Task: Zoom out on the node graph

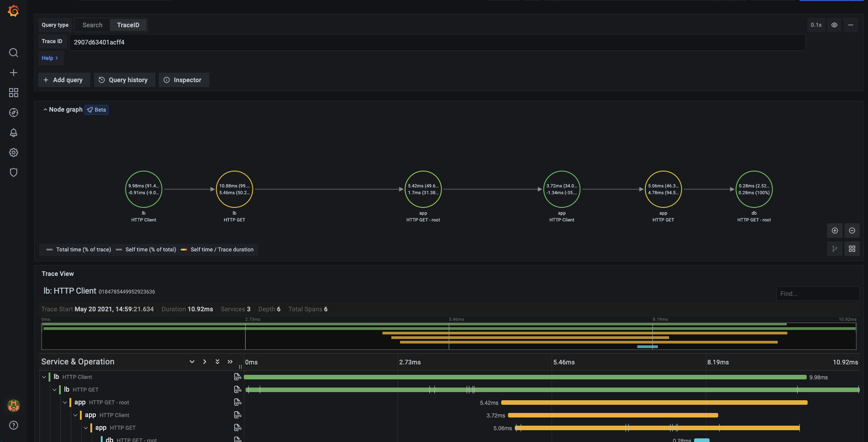Action: point(852,231)
